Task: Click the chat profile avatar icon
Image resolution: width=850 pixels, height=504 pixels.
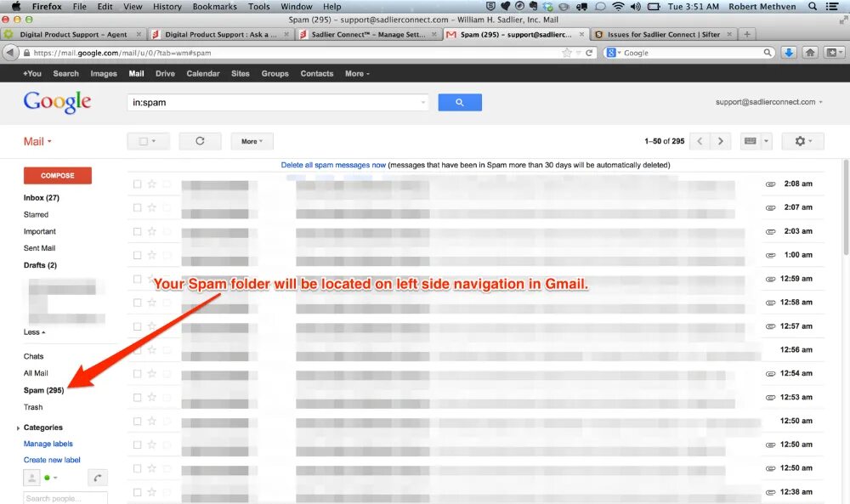Action: (x=32, y=478)
